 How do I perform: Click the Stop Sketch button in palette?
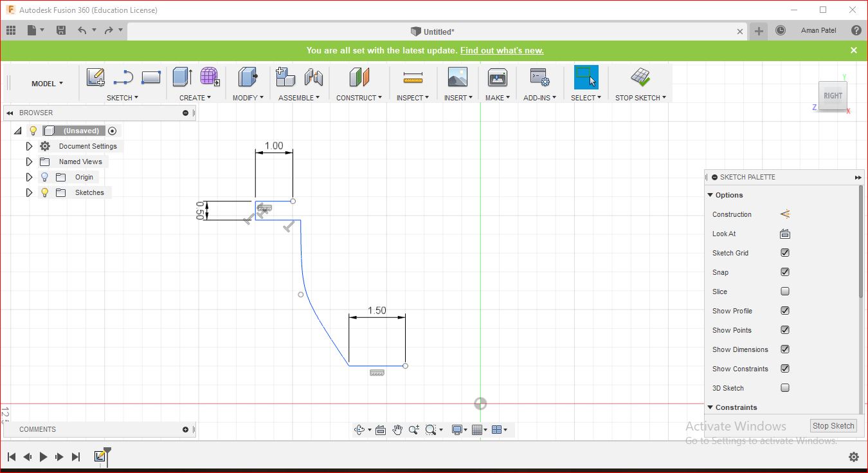click(833, 425)
